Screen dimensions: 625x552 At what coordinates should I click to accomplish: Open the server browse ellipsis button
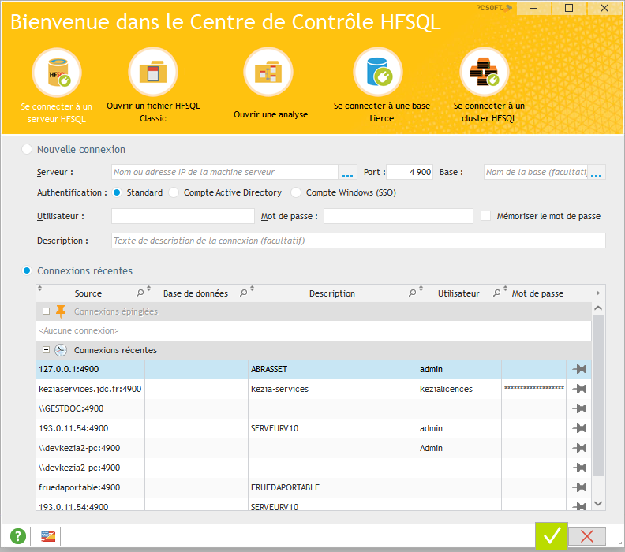coord(348,172)
